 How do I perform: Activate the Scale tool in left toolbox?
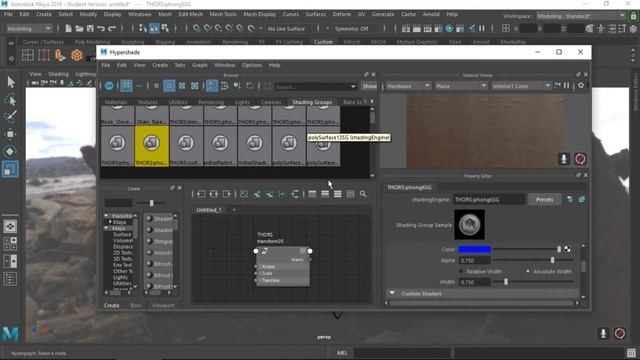10,169
